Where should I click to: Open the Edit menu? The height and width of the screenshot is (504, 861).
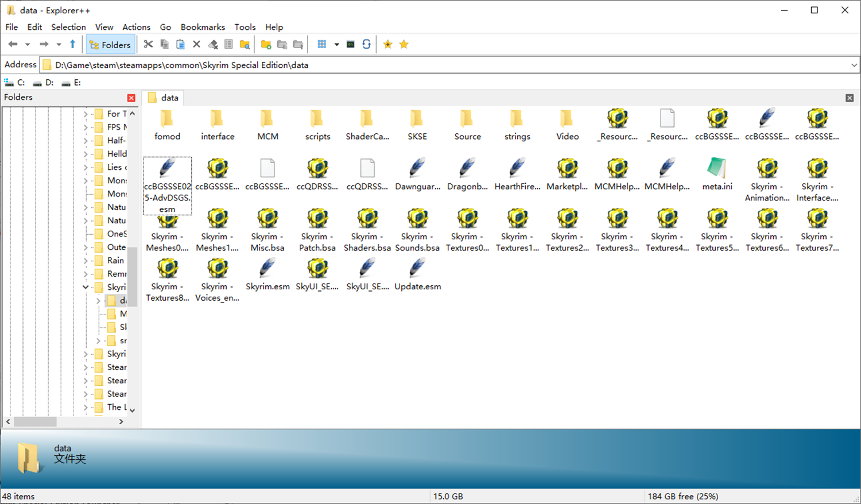click(x=34, y=27)
